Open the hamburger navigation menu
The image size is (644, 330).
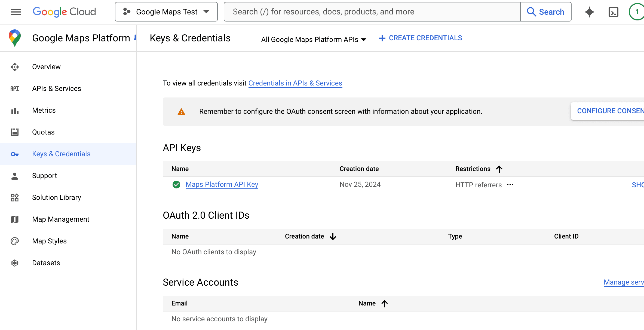(16, 12)
